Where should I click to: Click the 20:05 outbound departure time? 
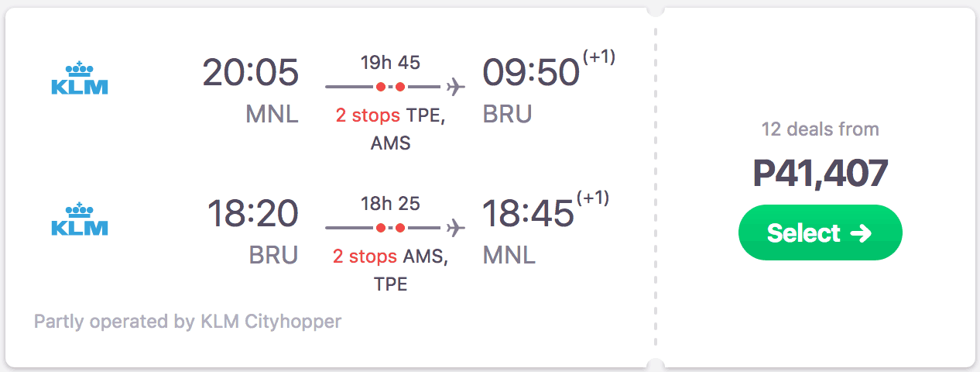250,74
